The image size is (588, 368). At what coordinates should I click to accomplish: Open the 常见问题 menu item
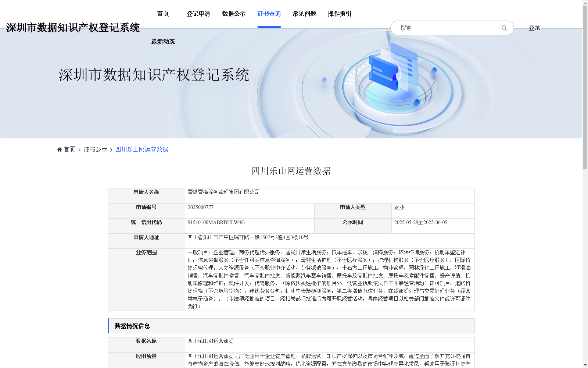click(304, 14)
